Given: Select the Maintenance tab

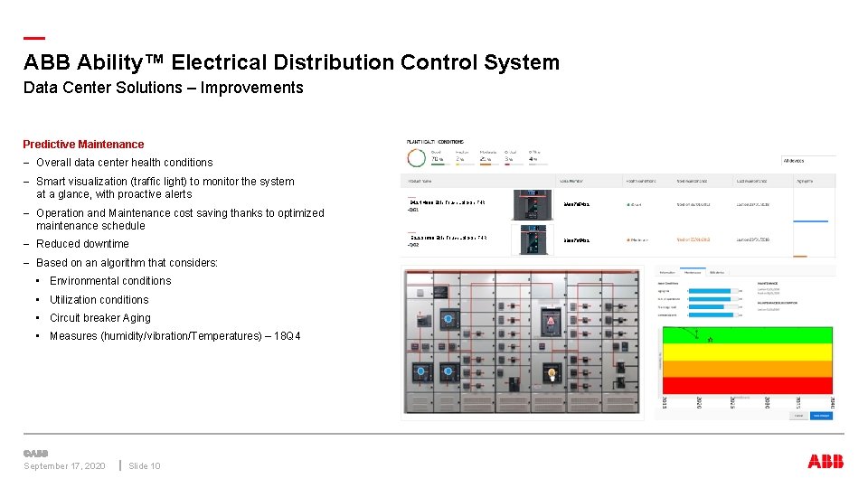Looking at the screenshot, I should 693,272.
